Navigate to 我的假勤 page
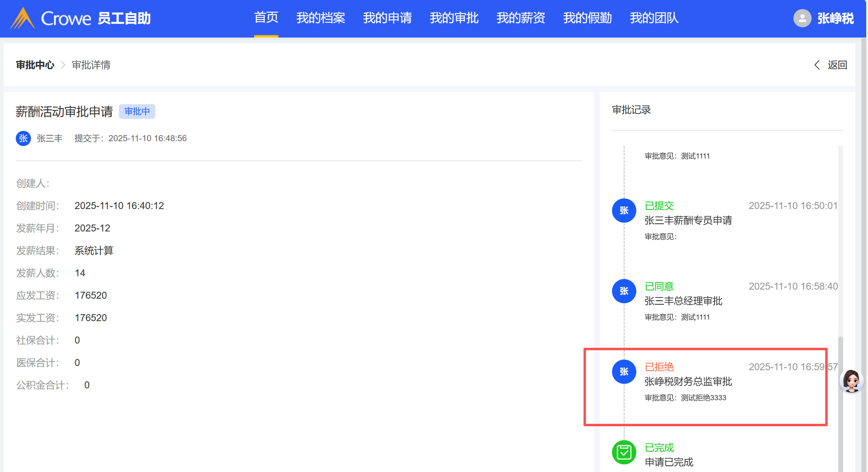868x472 pixels. click(x=587, y=18)
